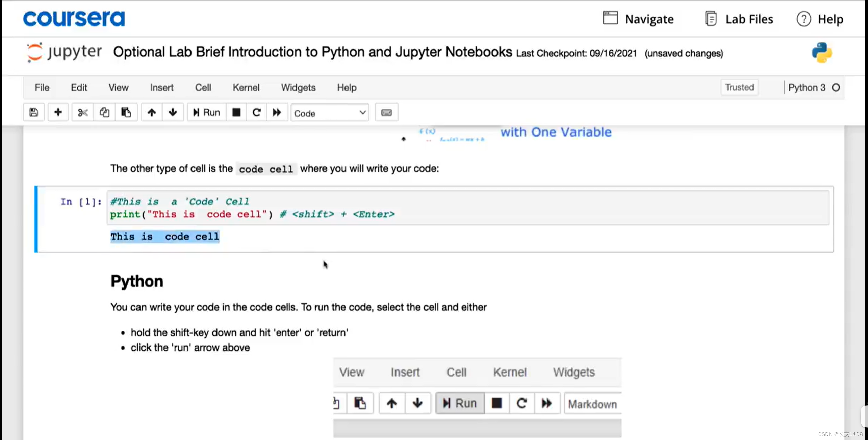The height and width of the screenshot is (440, 868).
Task: Click the Python logo icon
Action: [x=822, y=53]
